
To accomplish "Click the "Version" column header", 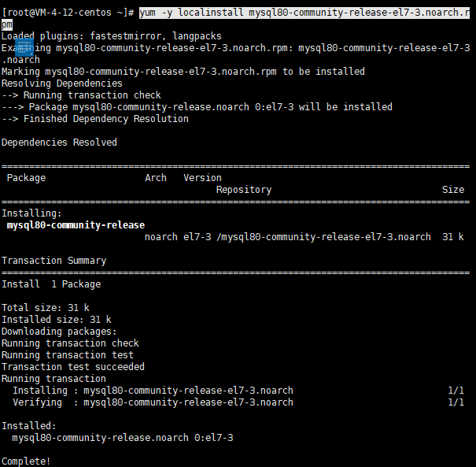I will (202, 178).
